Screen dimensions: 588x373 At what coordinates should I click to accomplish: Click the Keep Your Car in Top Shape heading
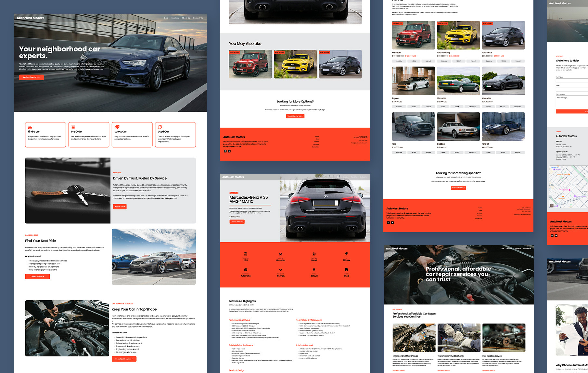pyautogui.click(x=134, y=309)
